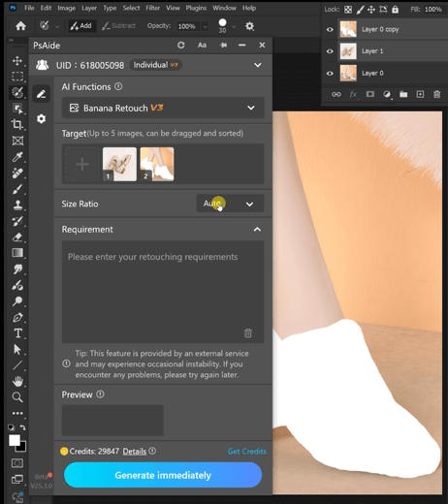448x504 pixels.
Task: Go to Photoshop Home screen
Action: click(20, 26)
